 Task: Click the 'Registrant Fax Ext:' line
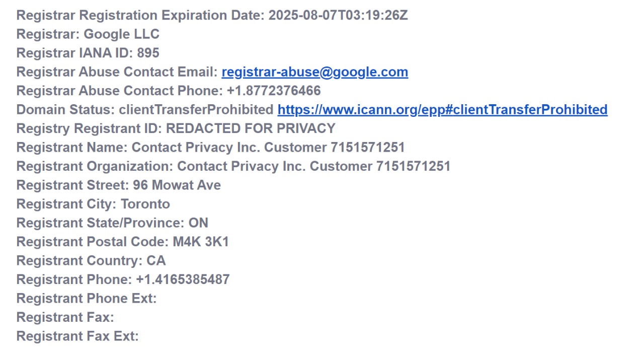pos(77,336)
